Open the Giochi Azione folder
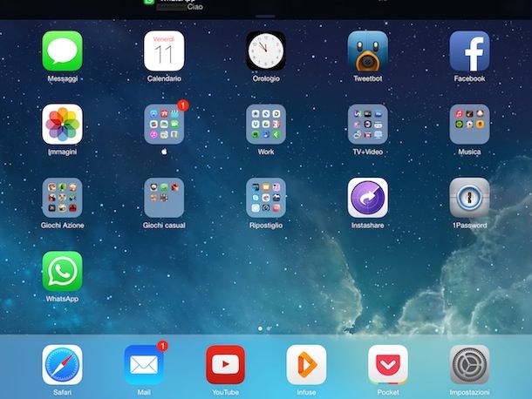532x399 pixels. [62, 198]
